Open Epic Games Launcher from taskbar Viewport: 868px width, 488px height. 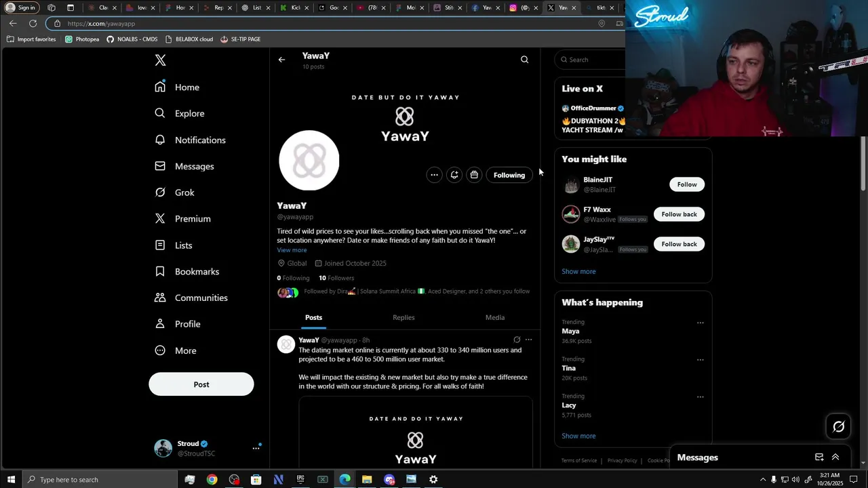click(300, 480)
